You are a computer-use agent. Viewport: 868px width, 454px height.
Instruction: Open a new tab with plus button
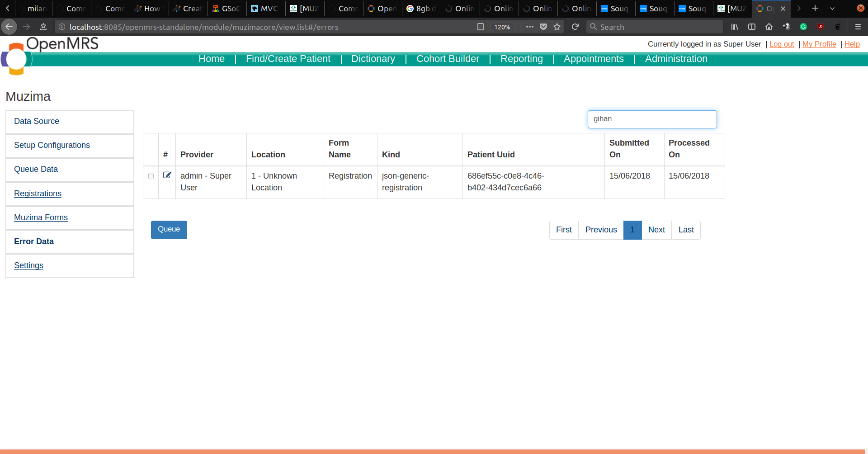coord(815,8)
